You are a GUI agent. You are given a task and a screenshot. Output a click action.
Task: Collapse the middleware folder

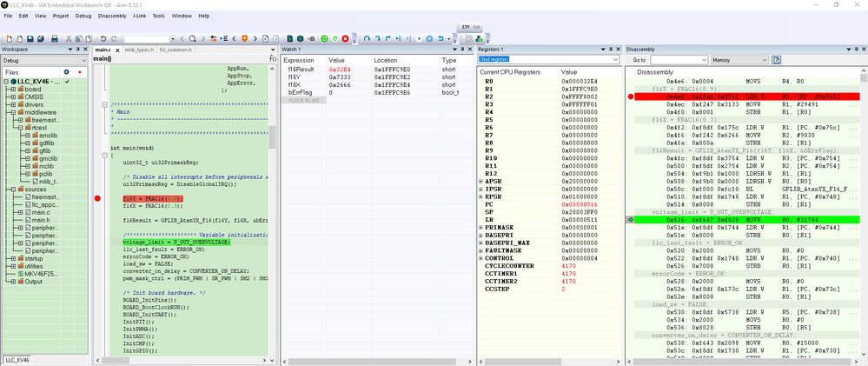(13, 112)
